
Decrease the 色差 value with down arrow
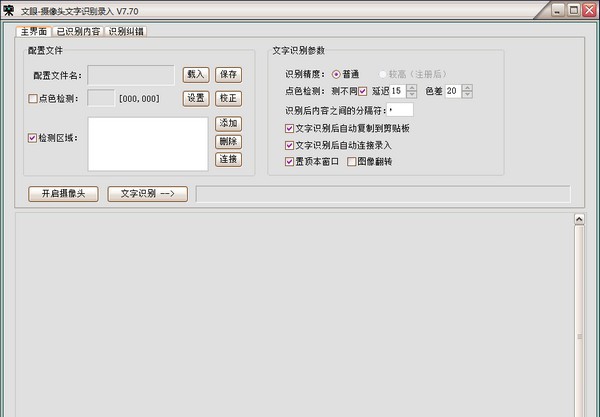(x=468, y=95)
